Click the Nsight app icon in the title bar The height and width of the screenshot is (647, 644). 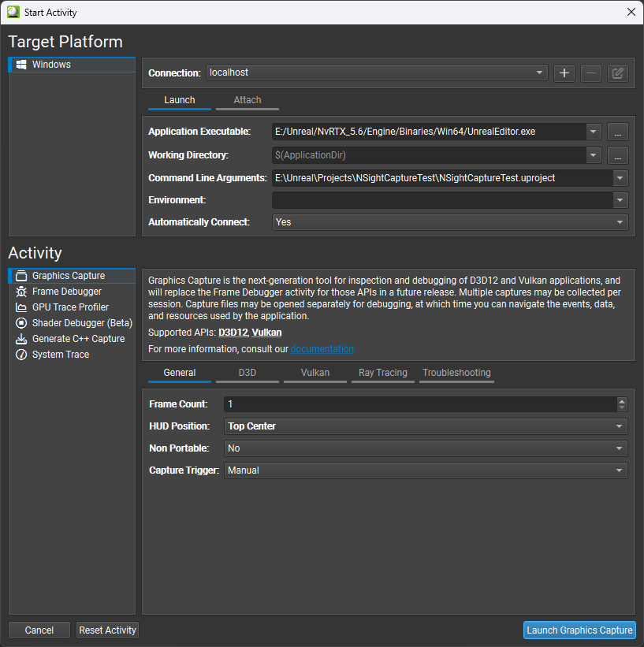click(x=13, y=12)
